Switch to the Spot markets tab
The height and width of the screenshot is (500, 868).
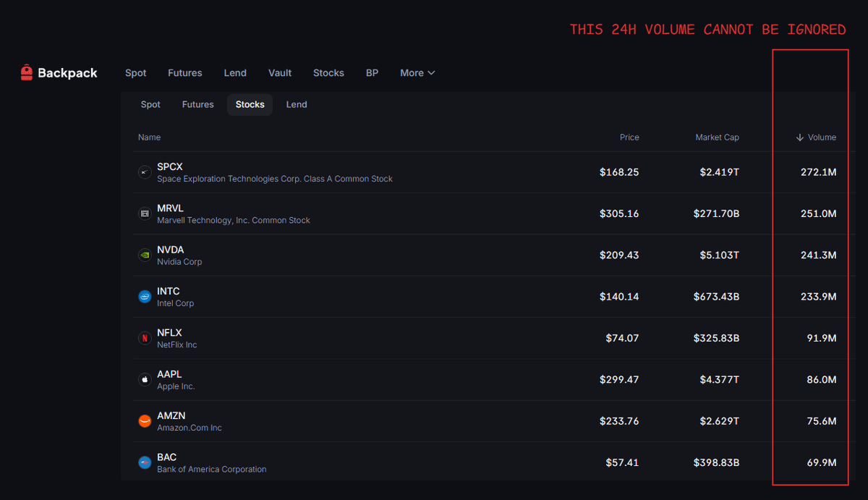click(150, 104)
